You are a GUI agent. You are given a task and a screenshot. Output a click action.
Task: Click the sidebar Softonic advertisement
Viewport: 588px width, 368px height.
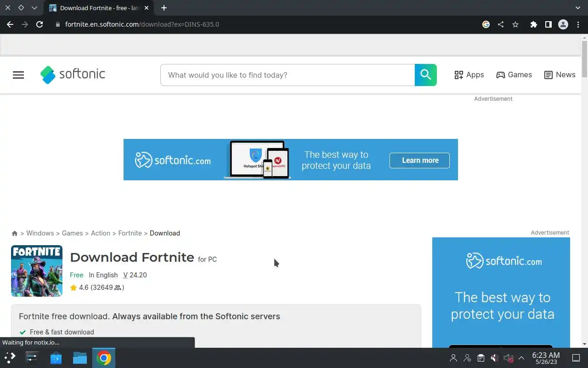click(x=501, y=293)
